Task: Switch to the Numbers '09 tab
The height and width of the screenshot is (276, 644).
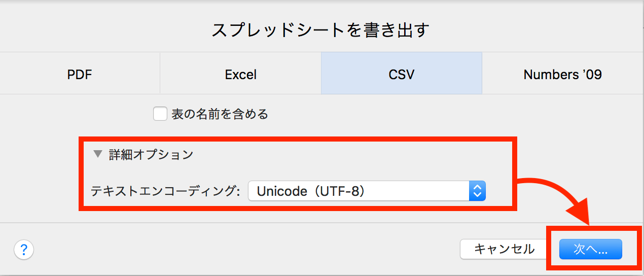Action: 563,75
